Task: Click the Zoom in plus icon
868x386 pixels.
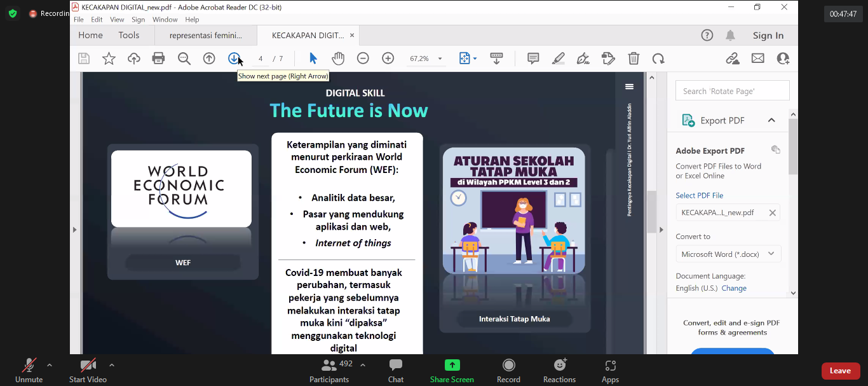Action: pyautogui.click(x=388, y=59)
